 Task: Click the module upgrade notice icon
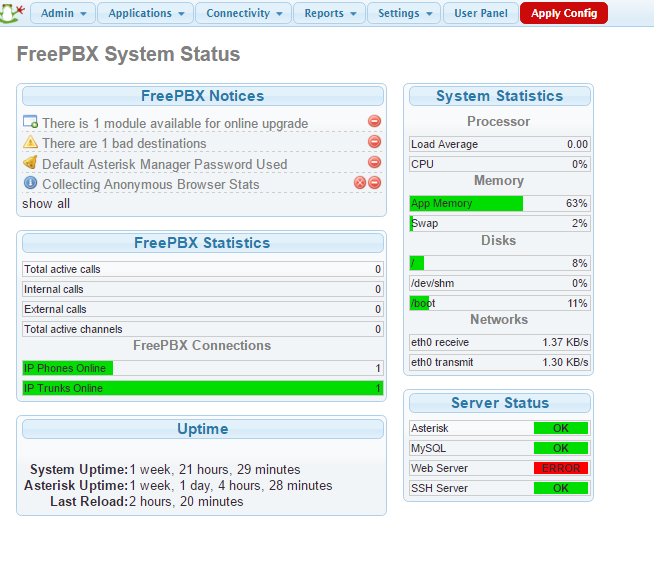30,121
